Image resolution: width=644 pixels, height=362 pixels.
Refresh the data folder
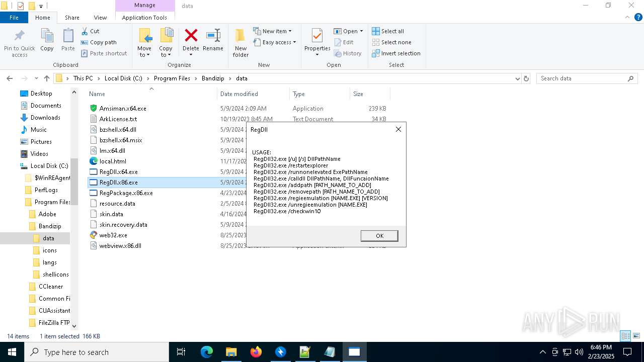coord(526,78)
